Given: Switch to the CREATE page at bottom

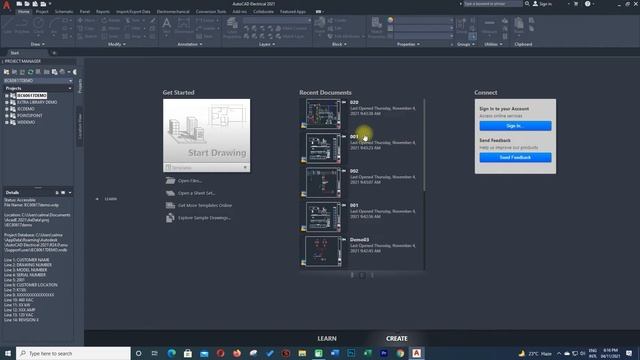Looking at the screenshot, I should coord(397,338).
